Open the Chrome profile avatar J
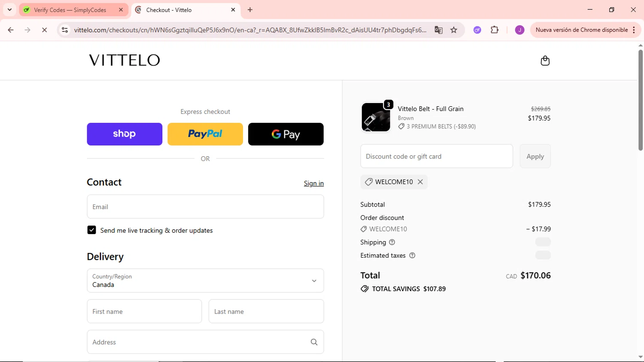Viewport: 644px width, 362px height. (519, 30)
